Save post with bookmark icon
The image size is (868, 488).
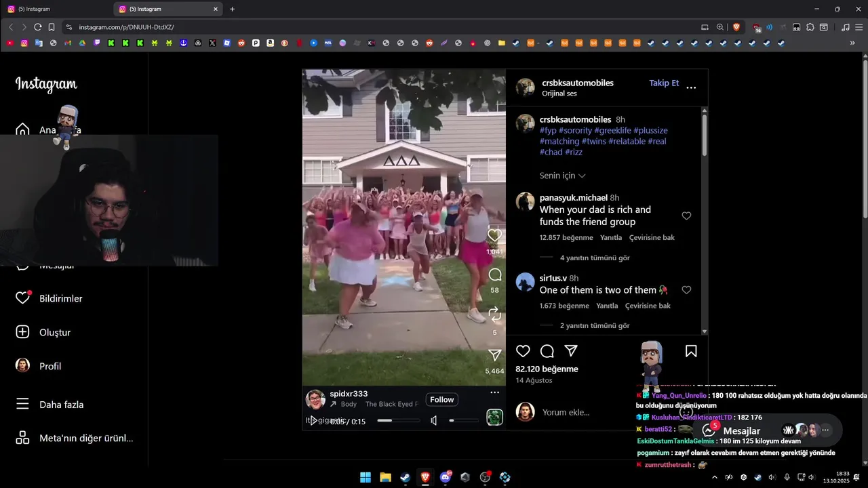click(691, 351)
